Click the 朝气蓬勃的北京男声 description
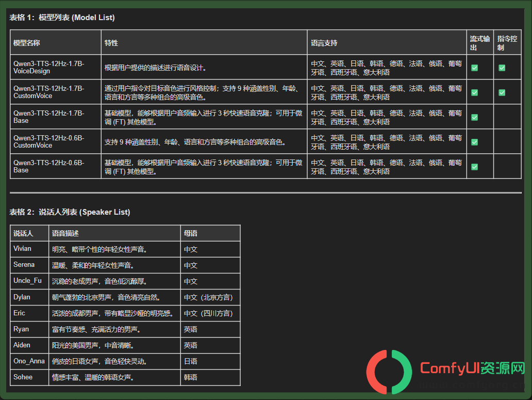The width and height of the screenshot is (532, 400). tap(106, 297)
